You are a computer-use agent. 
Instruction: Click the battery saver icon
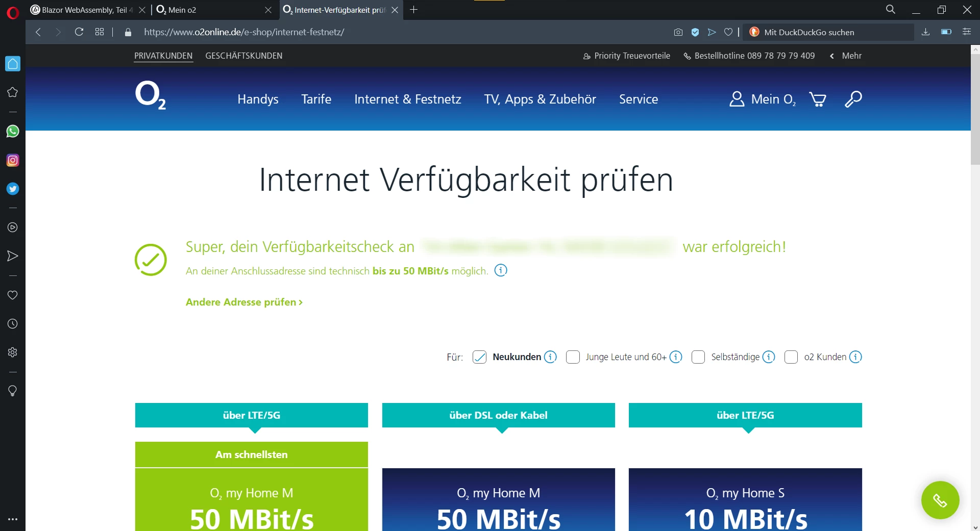tap(946, 32)
